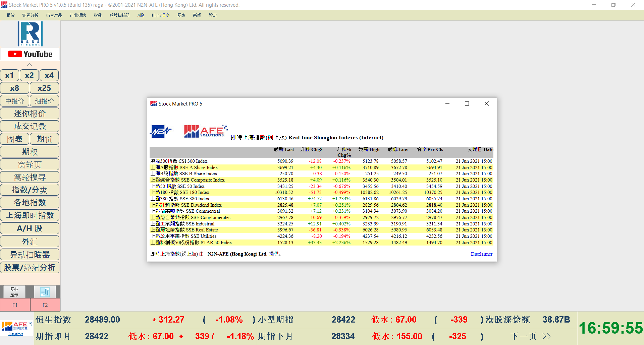The height and width of the screenshot is (345, 644).
Task: Close the Stock Market PRO 5 dialog
Action: click(x=486, y=103)
